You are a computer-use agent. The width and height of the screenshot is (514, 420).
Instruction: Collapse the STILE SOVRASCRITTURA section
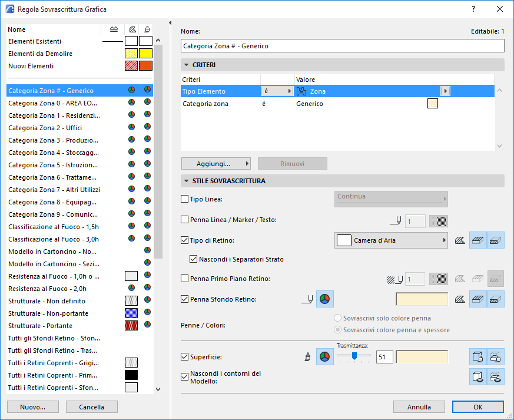click(186, 181)
